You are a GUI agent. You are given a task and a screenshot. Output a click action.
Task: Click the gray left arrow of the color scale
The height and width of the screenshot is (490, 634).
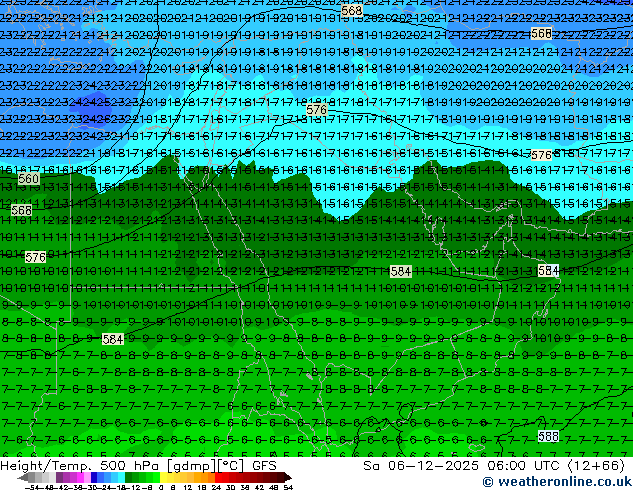(23, 478)
